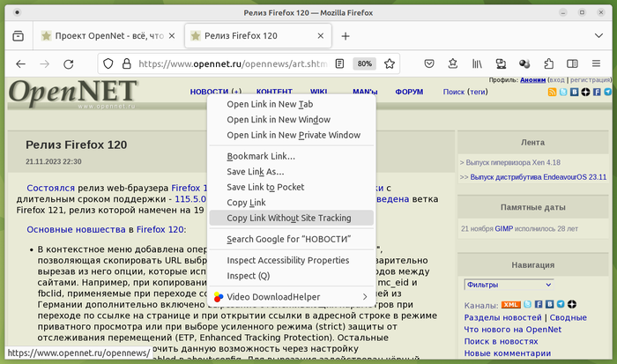Open the Фильтры dropdown in Навигация
This screenshot has width=617, height=364.
509,285
